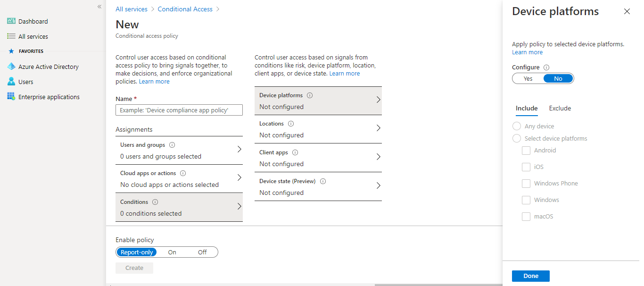644x286 pixels.
Task: Check the Android platform checkbox
Action: [526, 151]
